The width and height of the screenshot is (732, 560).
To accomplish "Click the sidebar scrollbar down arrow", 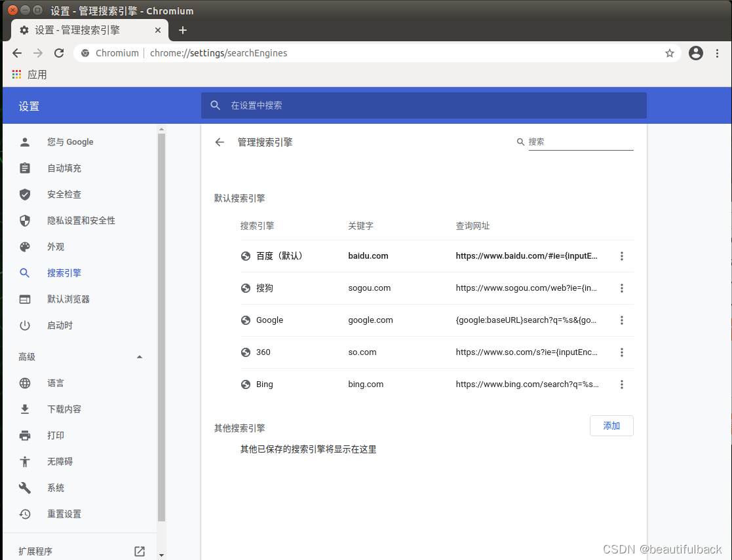I will pos(161,555).
